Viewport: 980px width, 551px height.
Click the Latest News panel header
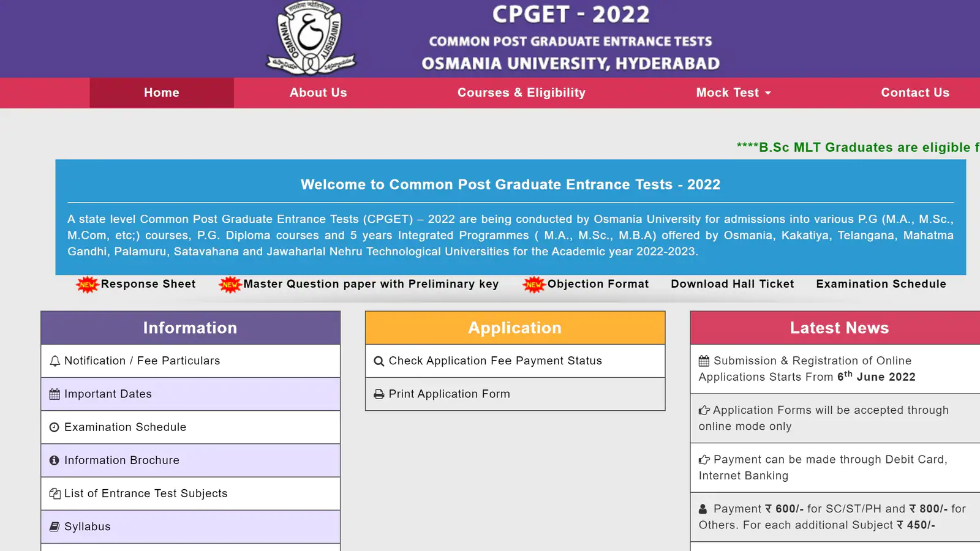point(835,328)
